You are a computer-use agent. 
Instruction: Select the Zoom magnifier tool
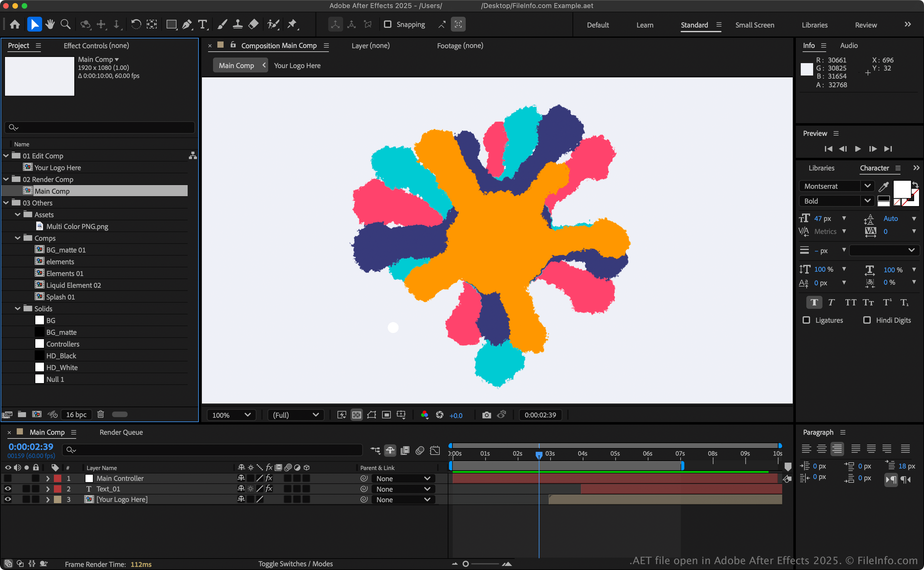pos(66,24)
